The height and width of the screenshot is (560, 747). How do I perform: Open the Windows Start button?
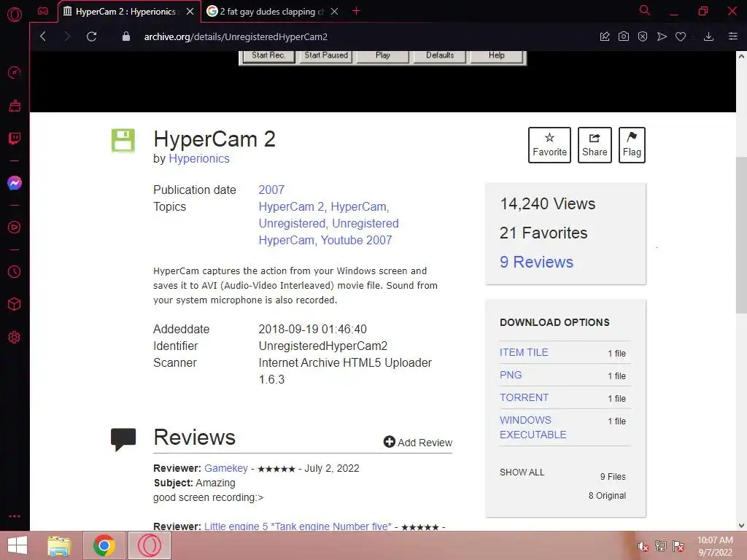tap(18, 545)
